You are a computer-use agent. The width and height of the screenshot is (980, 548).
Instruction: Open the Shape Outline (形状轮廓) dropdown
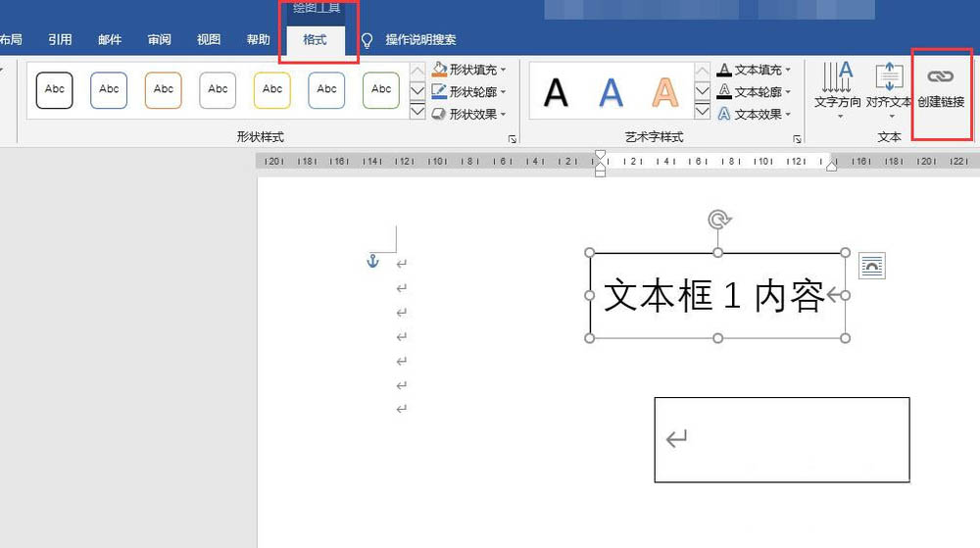coord(504,92)
